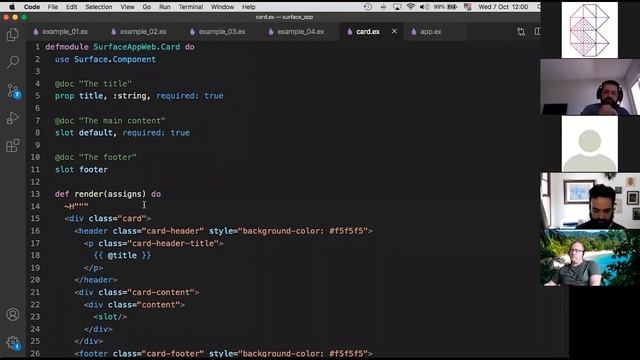Click the AirPlay display icon in menu bar
This screenshot has width=640, height=360.
(x=397, y=7)
